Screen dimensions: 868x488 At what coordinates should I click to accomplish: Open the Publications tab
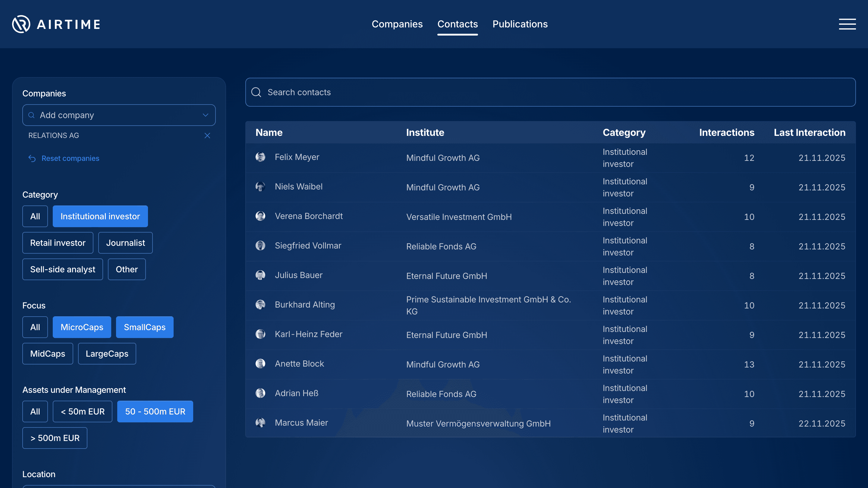(520, 24)
